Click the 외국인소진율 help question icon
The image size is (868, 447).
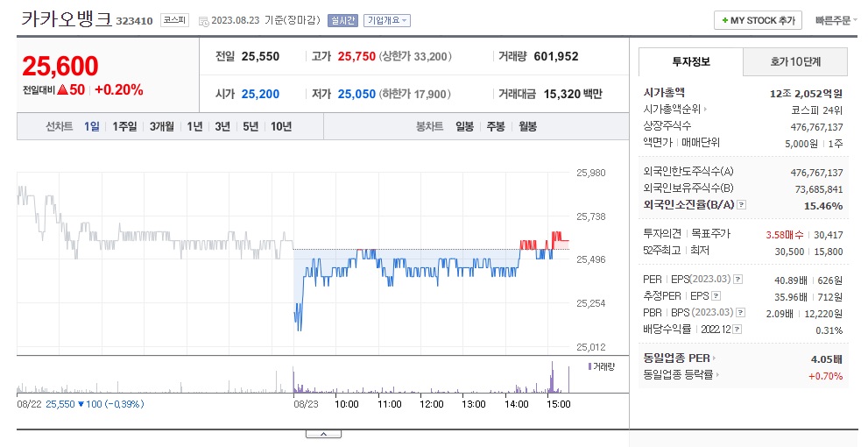click(742, 205)
